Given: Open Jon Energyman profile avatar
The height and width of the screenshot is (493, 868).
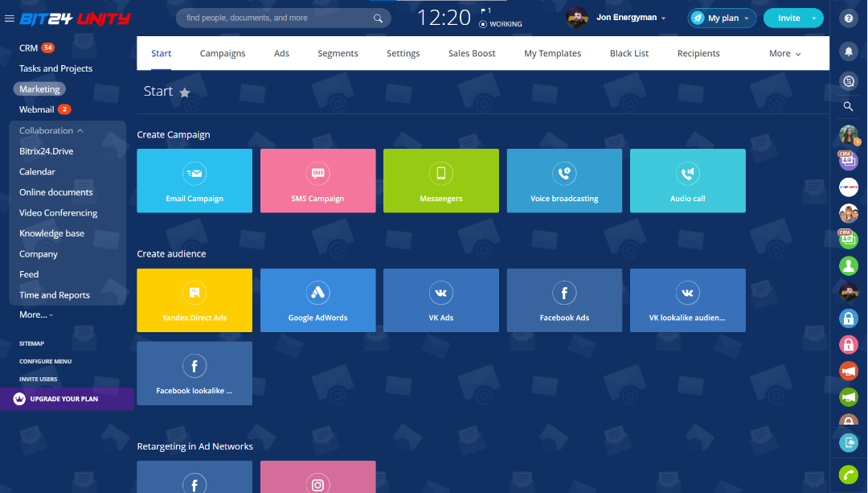Looking at the screenshot, I should (x=577, y=18).
